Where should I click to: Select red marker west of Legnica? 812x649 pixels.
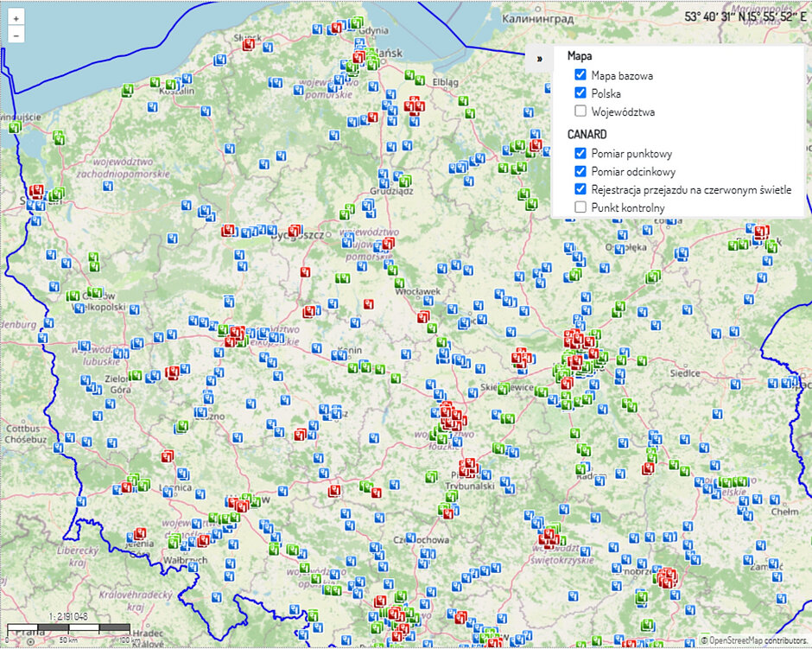coord(126,487)
